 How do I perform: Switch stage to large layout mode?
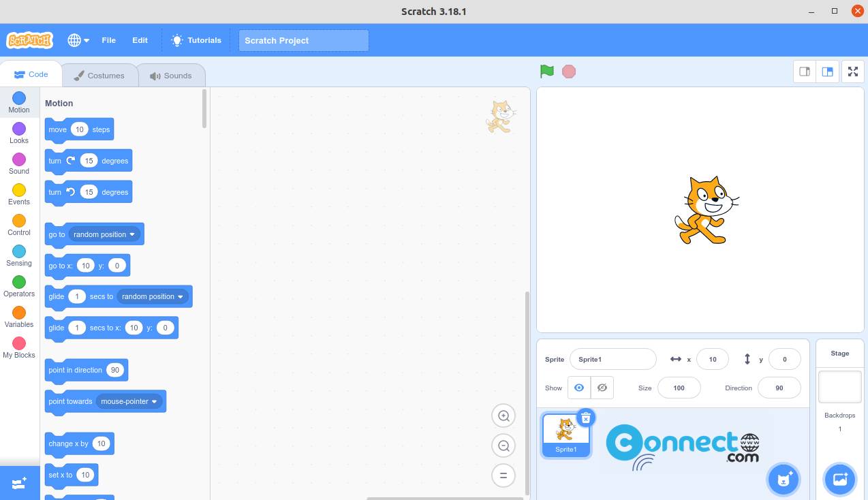(827, 71)
